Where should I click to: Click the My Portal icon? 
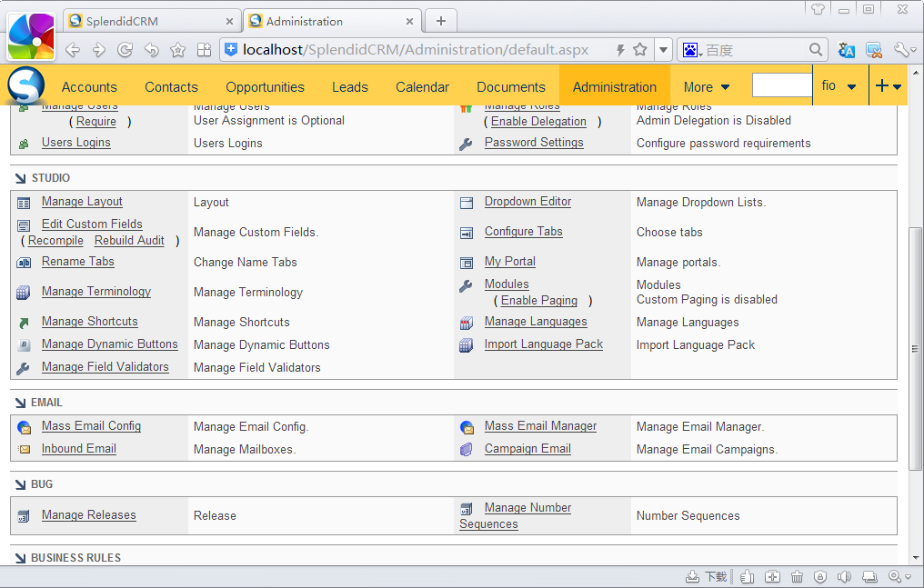467,263
